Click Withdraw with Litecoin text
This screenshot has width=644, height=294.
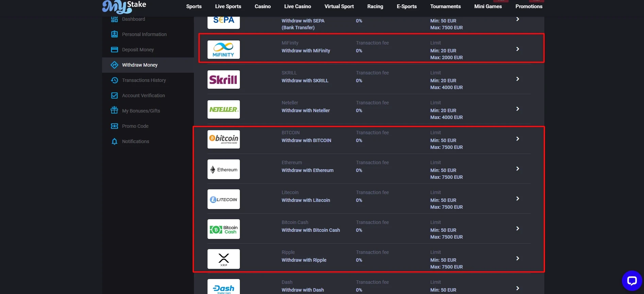pyautogui.click(x=306, y=200)
